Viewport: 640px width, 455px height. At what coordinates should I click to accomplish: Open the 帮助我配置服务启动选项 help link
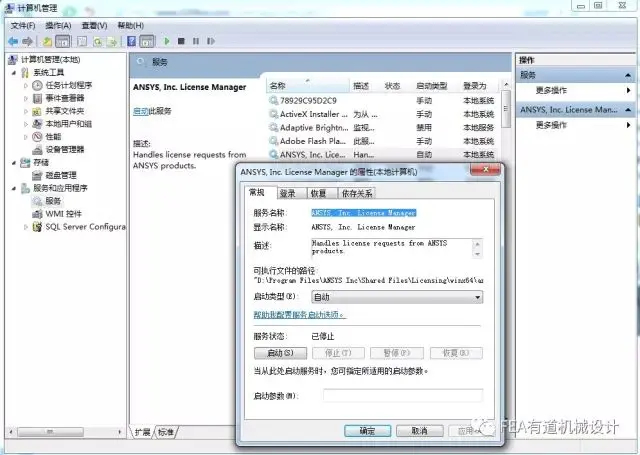pos(300,315)
